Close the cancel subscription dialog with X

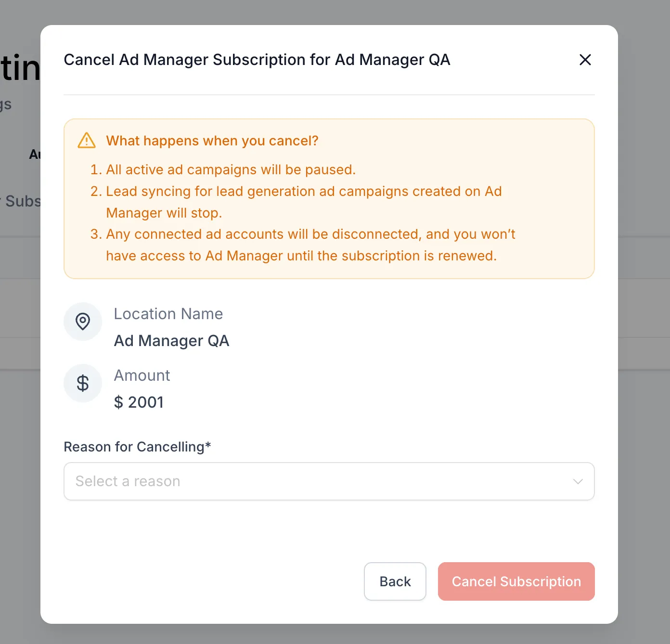[585, 60]
